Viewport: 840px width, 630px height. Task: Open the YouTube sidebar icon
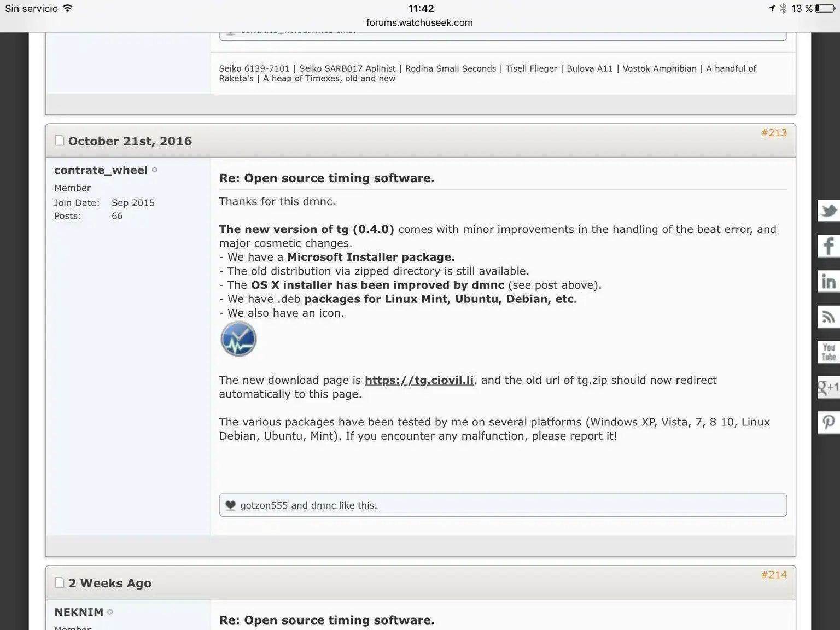click(829, 352)
